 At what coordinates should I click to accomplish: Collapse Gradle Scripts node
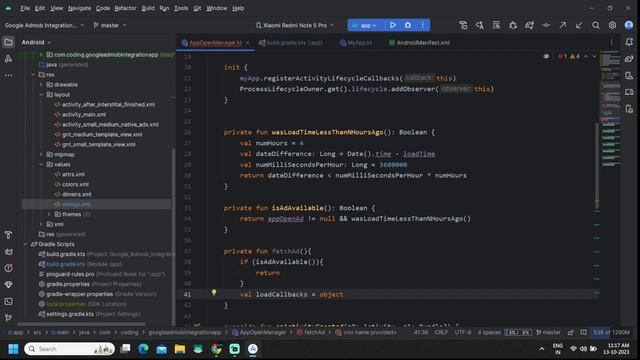tap(25, 244)
